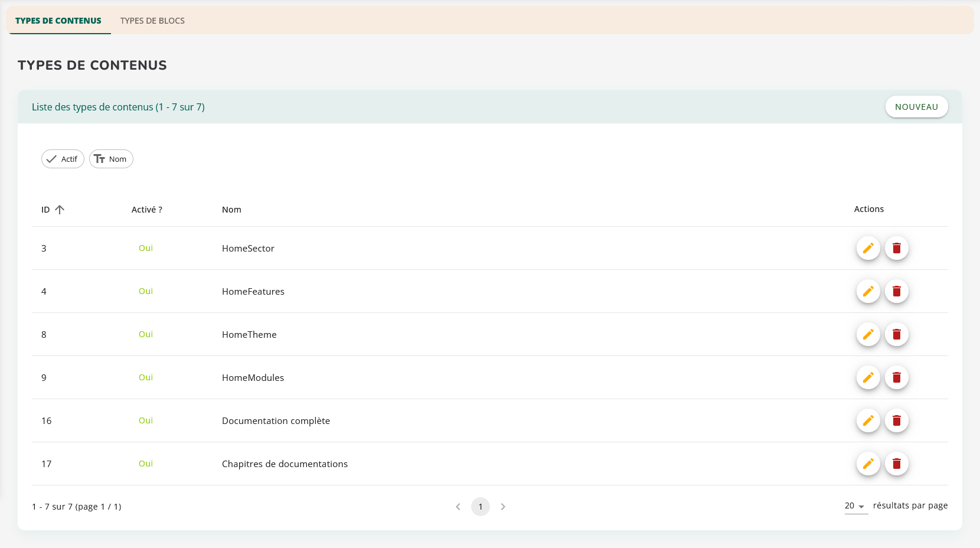980x548 pixels.
Task: Go to previous page chevron
Action: pos(458,507)
